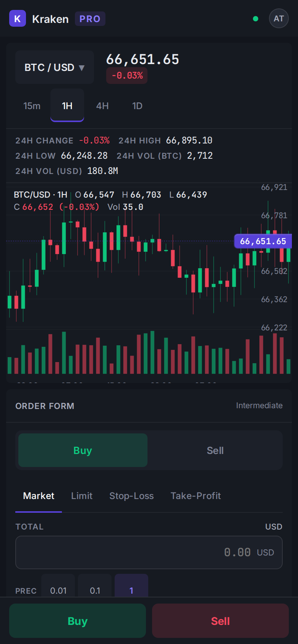
Task: Click the green connection status dot
Action: coord(256,19)
